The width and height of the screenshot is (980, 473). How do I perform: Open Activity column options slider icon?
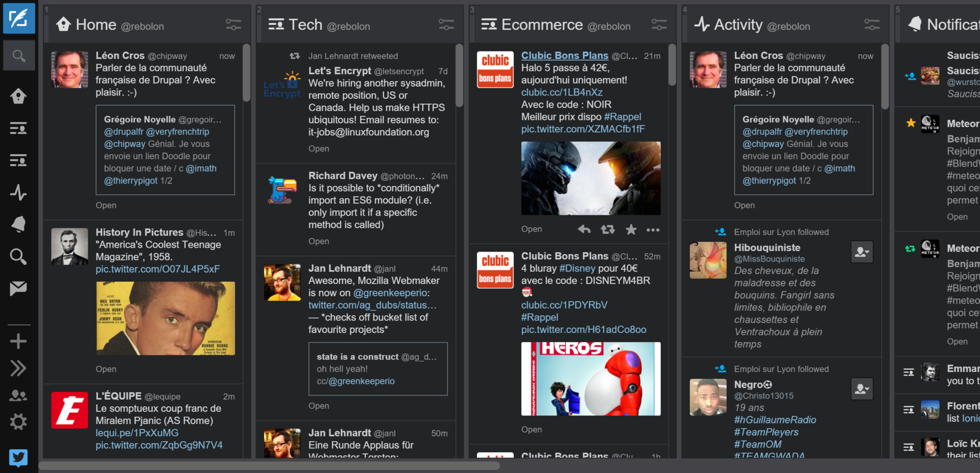coord(872,24)
